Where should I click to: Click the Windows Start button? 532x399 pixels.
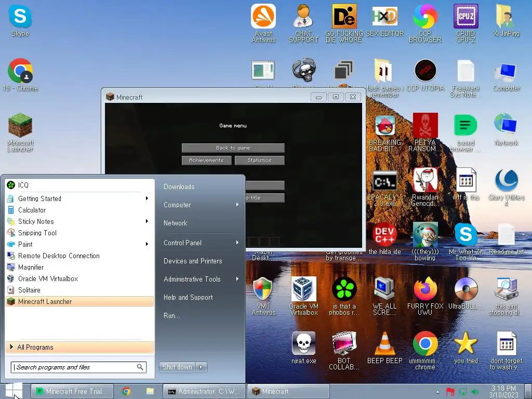click(14, 391)
